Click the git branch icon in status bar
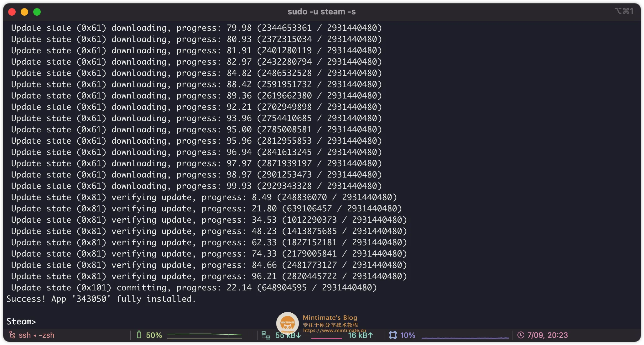The image size is (644, 345). click(12, 335)
